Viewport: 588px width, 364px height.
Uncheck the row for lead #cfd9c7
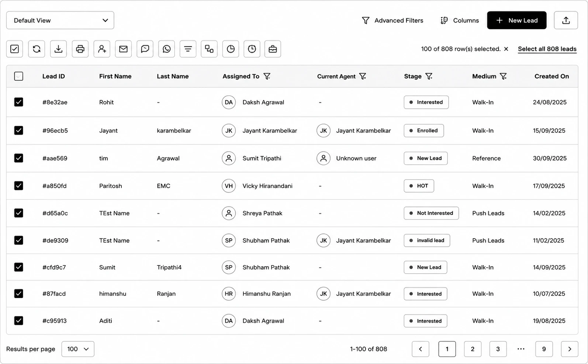coord(18,267)
